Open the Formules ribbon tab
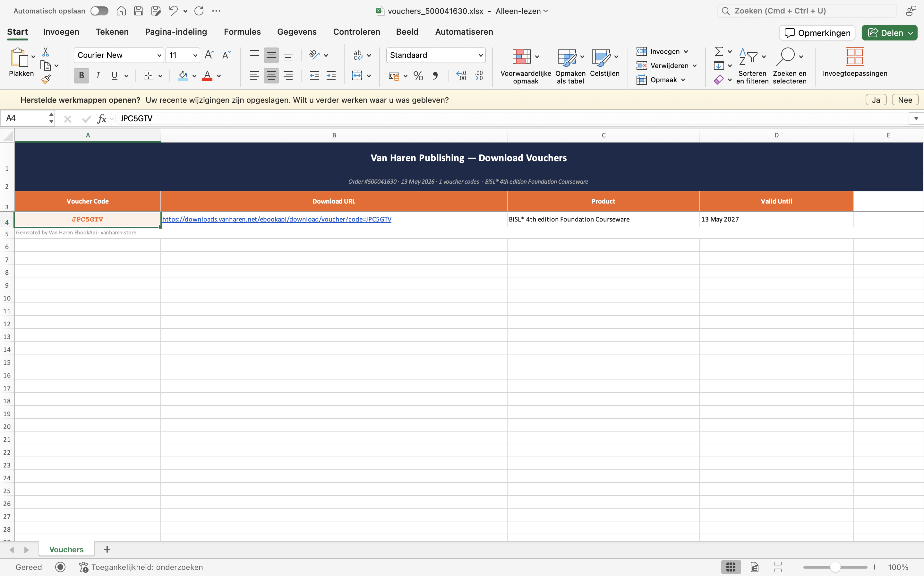 tap(242, 32)
